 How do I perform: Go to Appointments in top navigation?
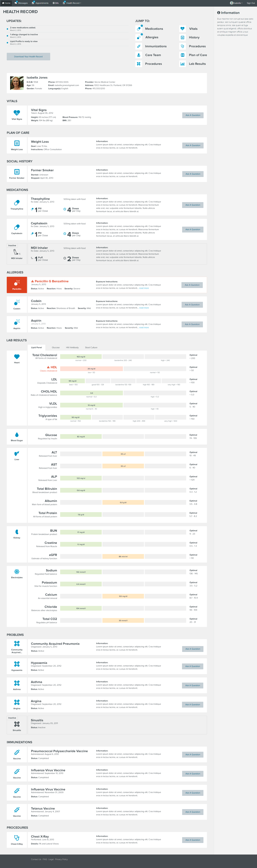[40, 3]
